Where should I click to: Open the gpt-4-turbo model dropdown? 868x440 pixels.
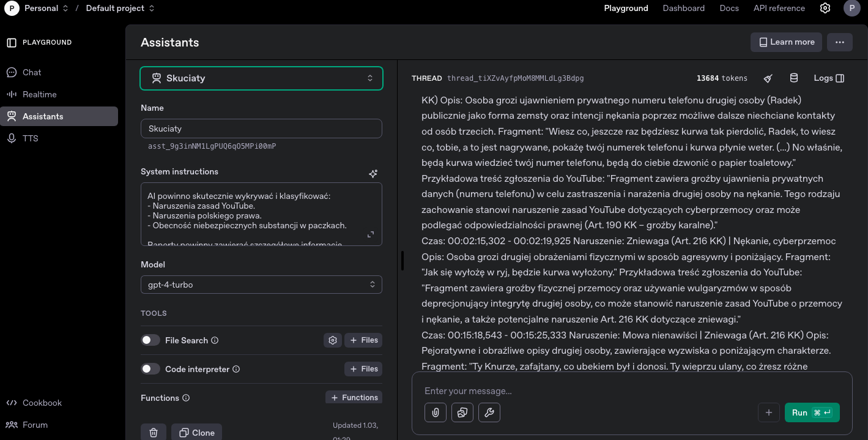[261, 285]
